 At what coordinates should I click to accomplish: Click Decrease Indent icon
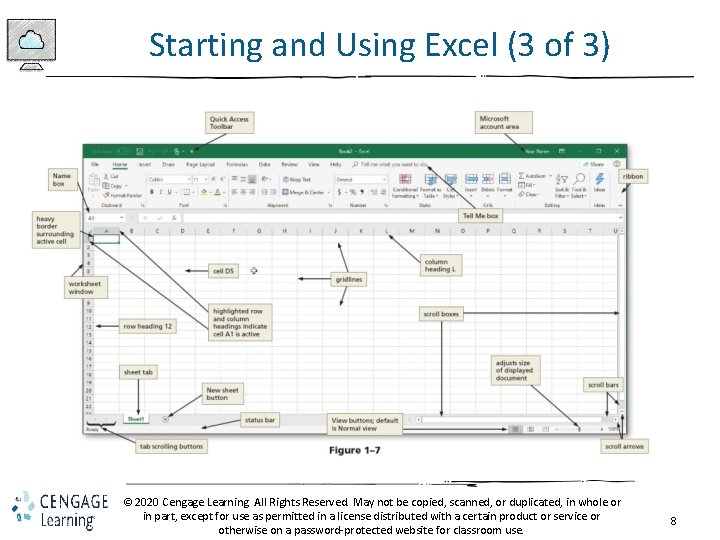tap(265, 192)
